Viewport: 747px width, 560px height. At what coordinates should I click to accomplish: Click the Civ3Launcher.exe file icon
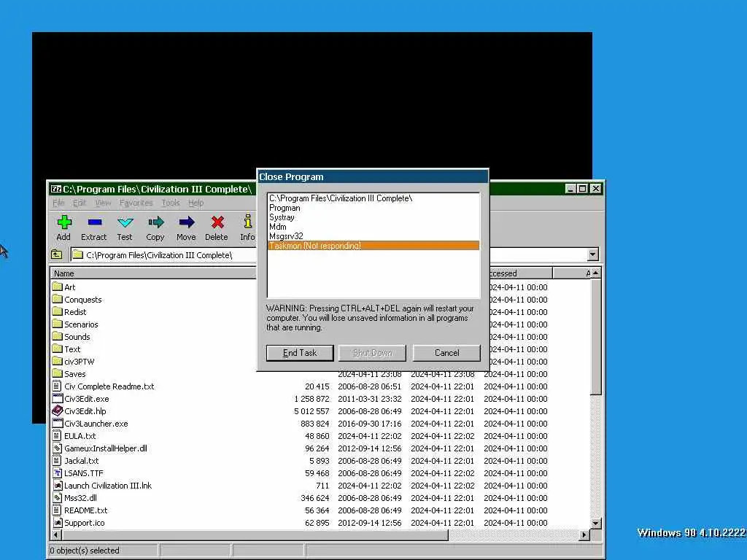click(57, 423)
